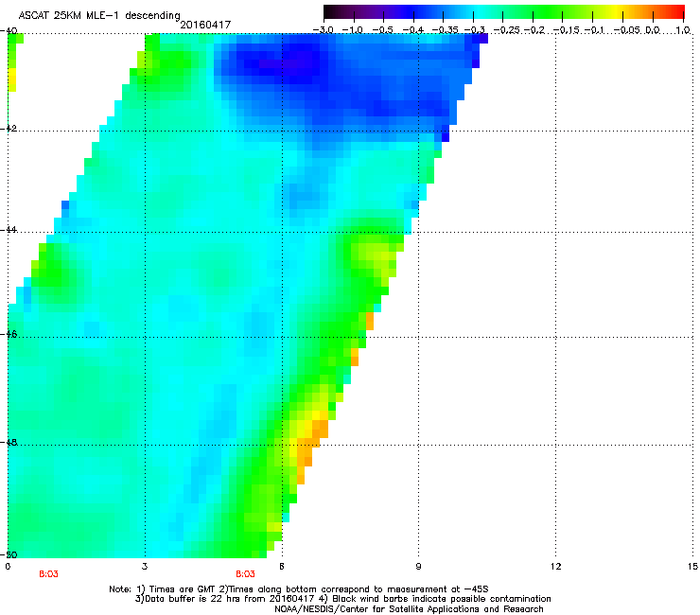Click the plot title 'ASCAT 25KM MLE-1 descending'
Viewport: 700px width, 615px height.
(99, 15)
